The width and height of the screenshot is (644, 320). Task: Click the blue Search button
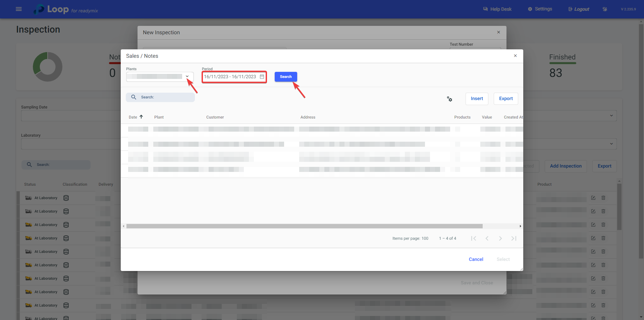285,77
